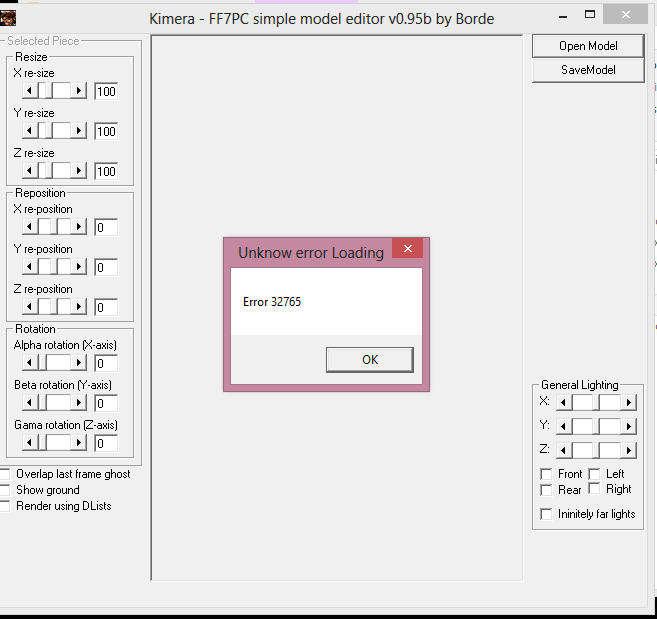
Task: Click the Error 32765 message text
Action: pos(272,302)
